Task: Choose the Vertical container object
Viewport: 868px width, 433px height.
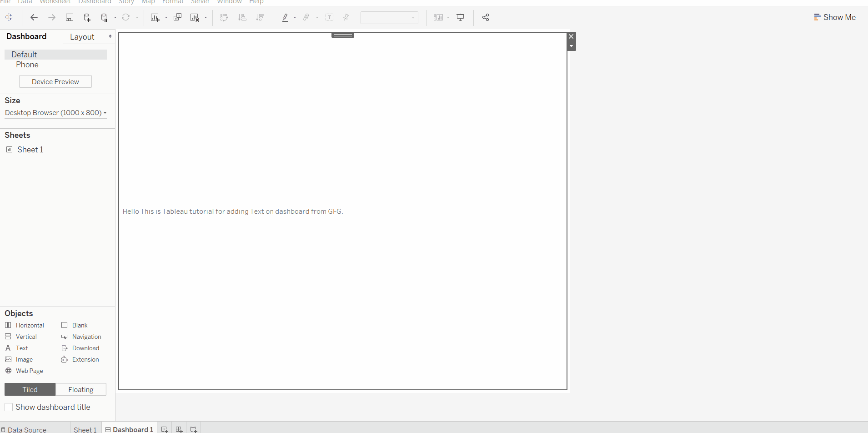Action: [21, 337]
